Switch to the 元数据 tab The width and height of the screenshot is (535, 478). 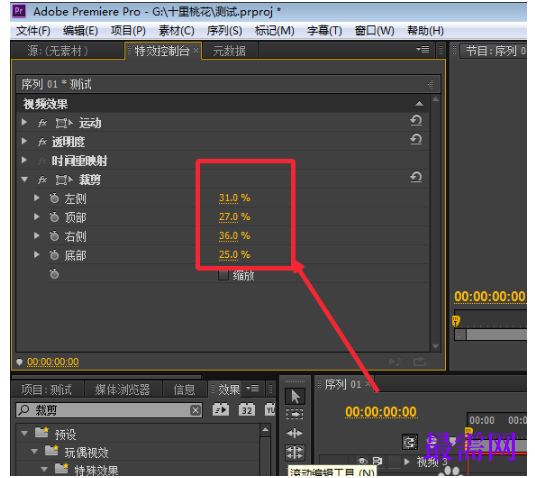click(229, 51)
